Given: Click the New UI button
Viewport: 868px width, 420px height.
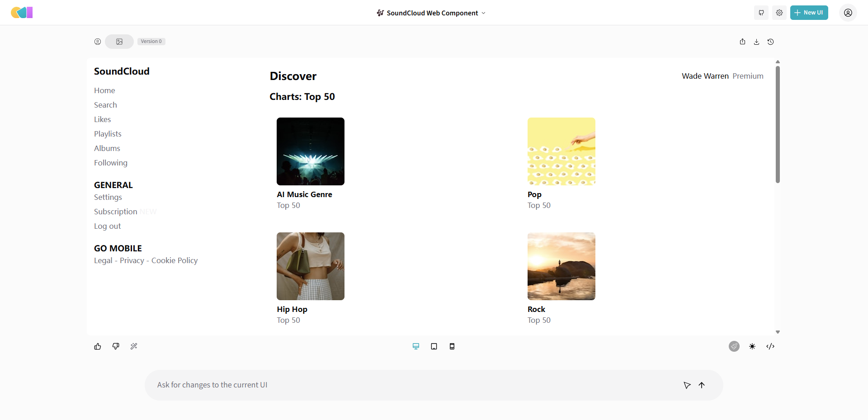Looking at the screenshot, I should (x=809, y=13).
